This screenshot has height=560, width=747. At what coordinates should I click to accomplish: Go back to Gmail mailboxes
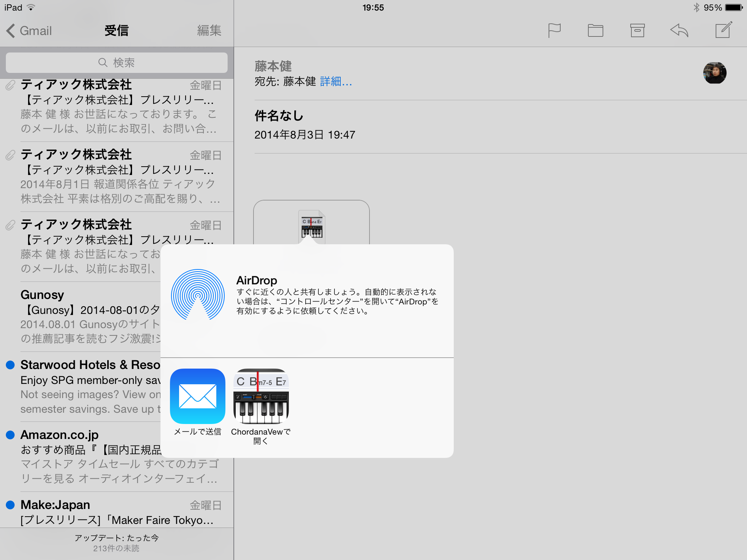pyautogui.click(x=29, y=31)
